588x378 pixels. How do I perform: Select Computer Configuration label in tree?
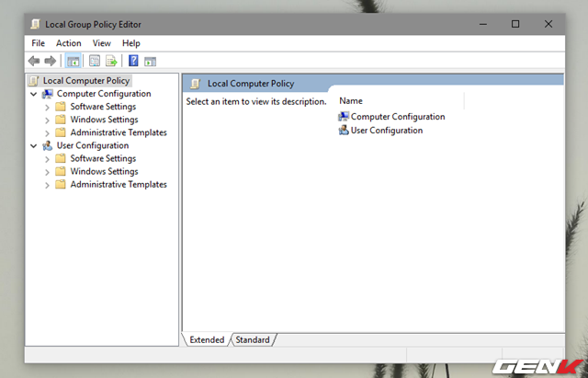(x=104, y=94)
